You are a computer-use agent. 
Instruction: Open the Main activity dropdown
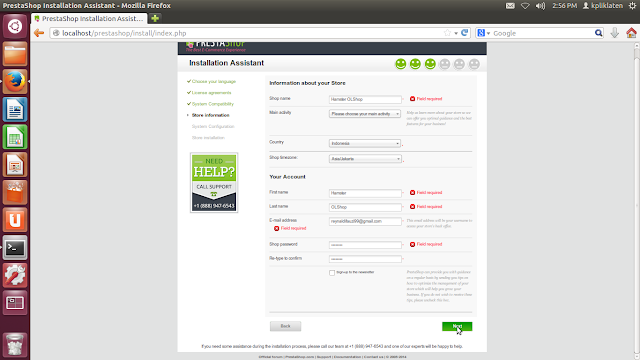365,114
